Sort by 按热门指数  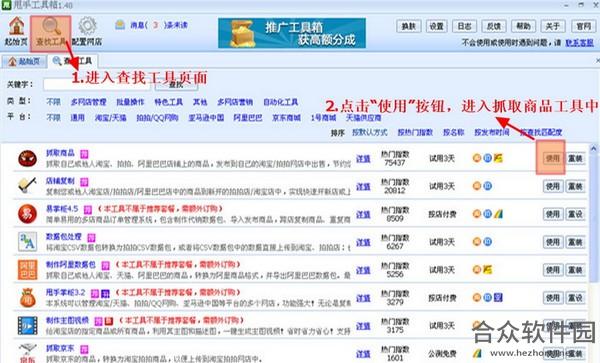coord(415,132)
